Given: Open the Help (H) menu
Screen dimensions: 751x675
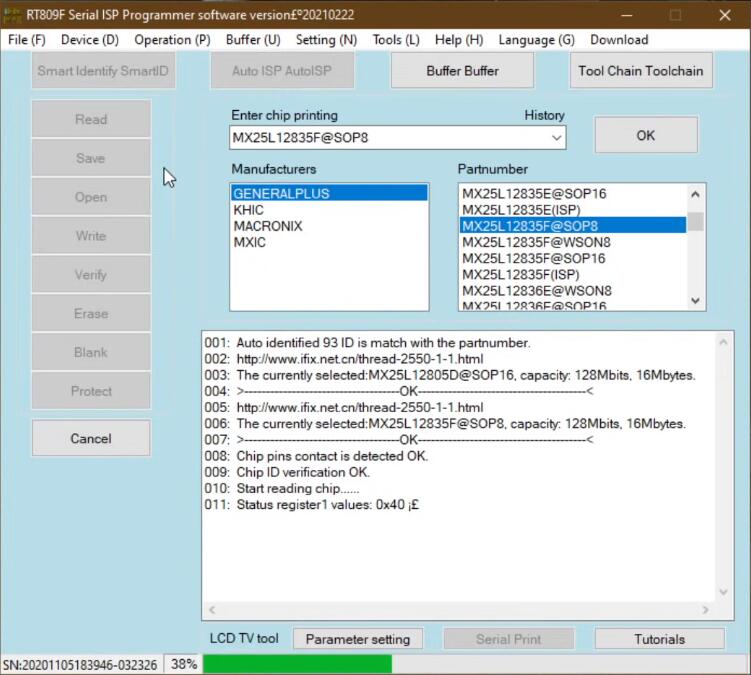Looking at the screenshot, I should tap(459, 40).
